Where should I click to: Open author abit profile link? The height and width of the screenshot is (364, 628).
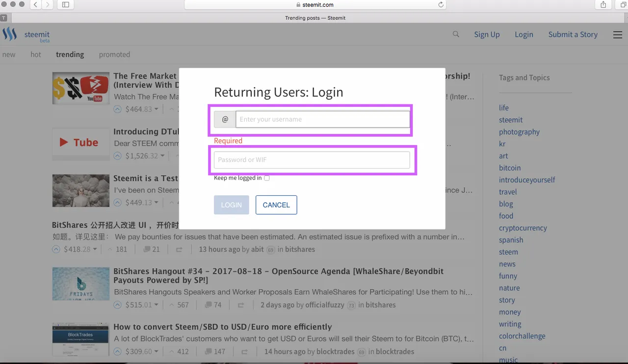pyautogui.click(x=258, y=249)
